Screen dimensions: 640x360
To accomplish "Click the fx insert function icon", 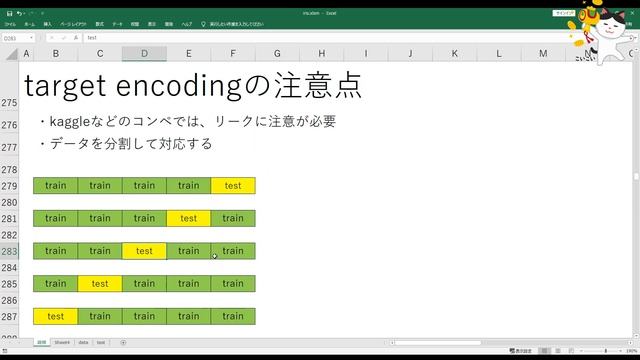I will point(76,38).
